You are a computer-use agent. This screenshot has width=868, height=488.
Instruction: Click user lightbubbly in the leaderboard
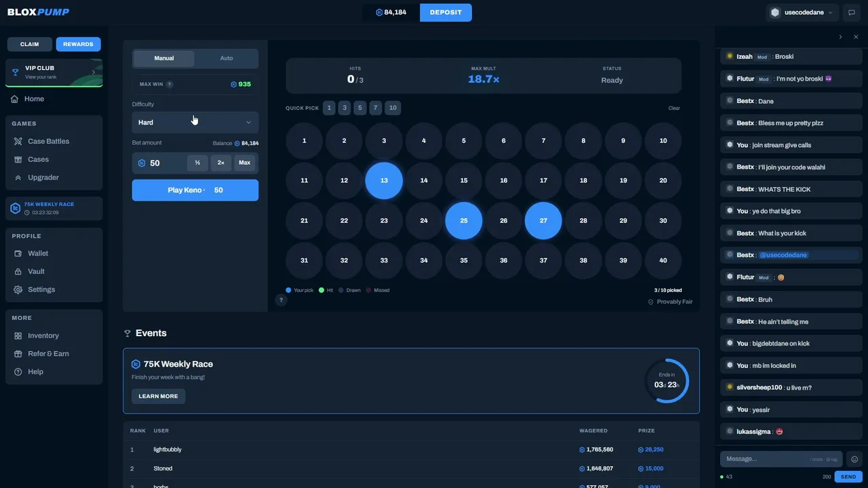pos(167,449)
